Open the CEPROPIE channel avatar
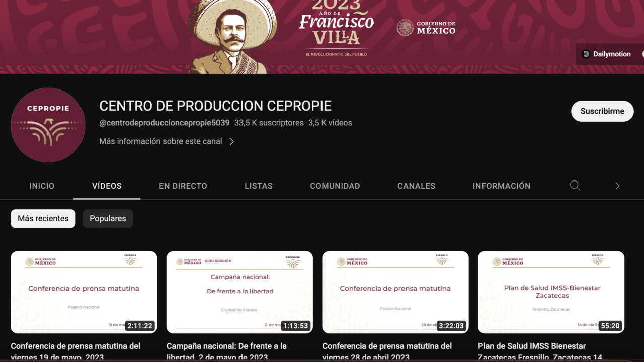The width and height of the screenshot is (644, 362). [x=48, y=125]
